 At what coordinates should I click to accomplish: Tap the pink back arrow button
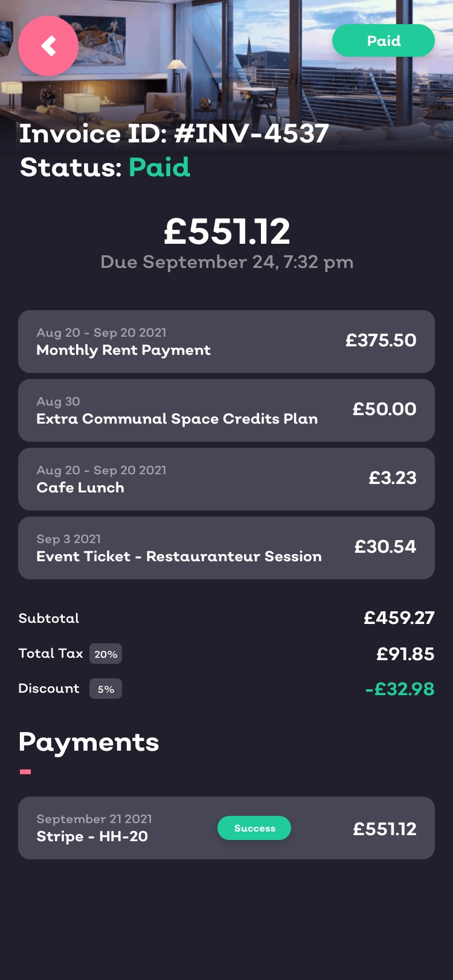coord(48,46)
